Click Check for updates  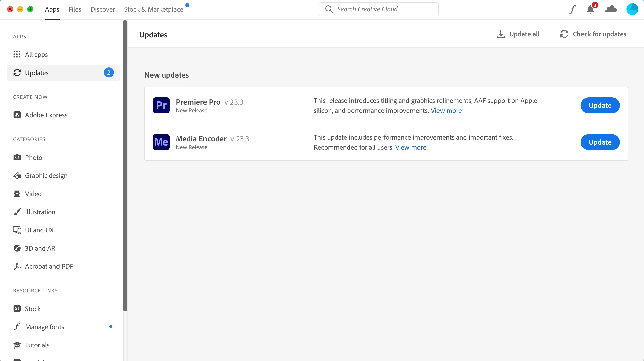pyautogui.click(x=593, y=34)
